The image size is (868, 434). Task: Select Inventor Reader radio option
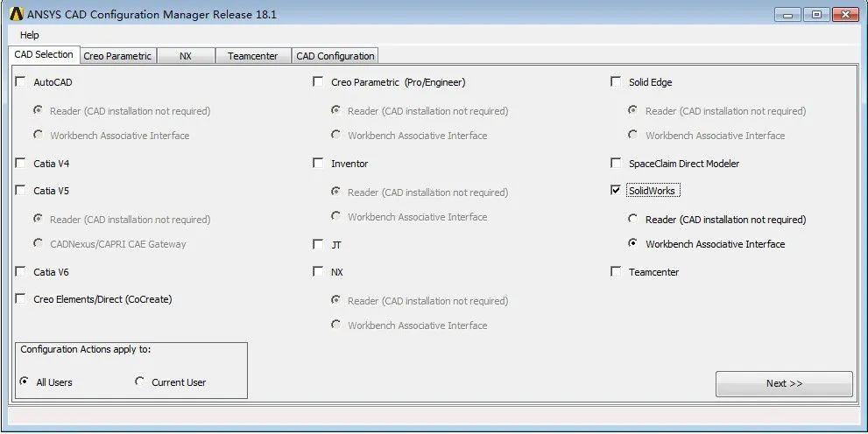pos(335,192)
